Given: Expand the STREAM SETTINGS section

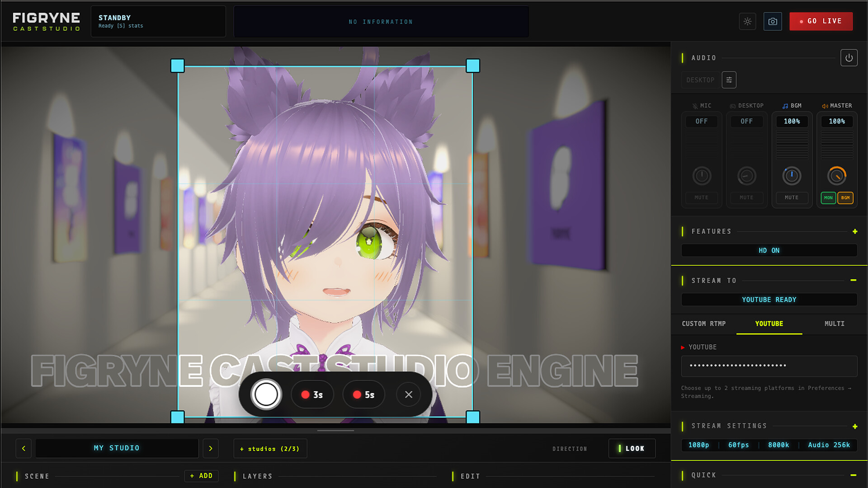Looking at the screenshot, I should point(854,426).
